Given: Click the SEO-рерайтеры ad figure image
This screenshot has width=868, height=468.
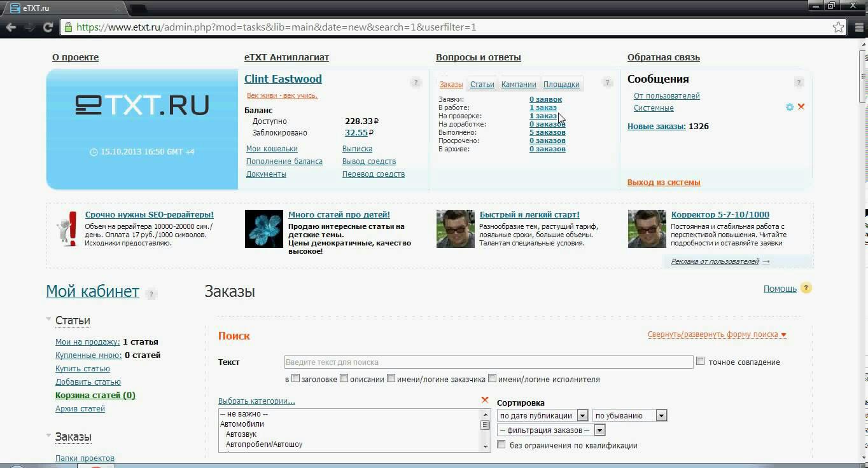Looking at the screenshot, I should click(x=66, y=229).
